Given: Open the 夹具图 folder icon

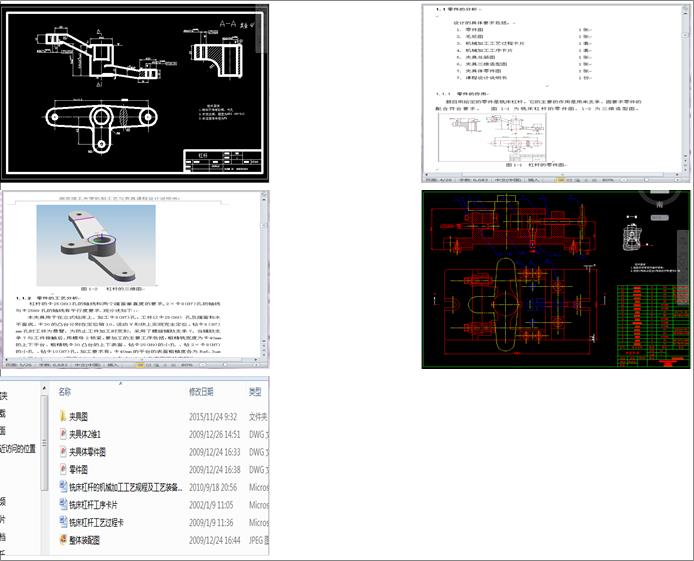Looking at the screenshot, I should pos(62,417).
